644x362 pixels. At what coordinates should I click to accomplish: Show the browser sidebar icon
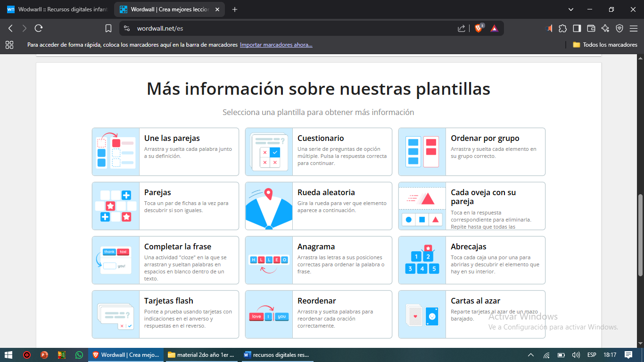(577, 28)
